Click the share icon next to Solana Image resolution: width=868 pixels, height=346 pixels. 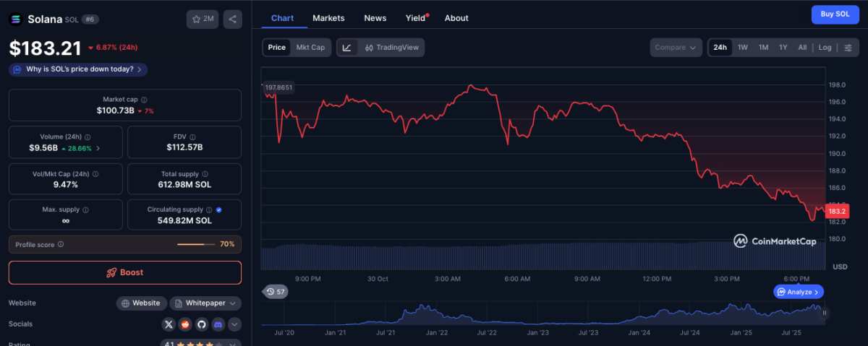pos(232,20)
